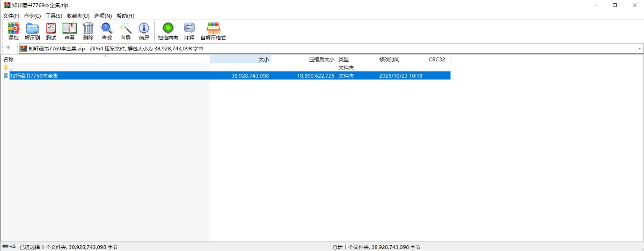Go up one level using arrow button
The width and height of the screenshot is (644, 251).
click(x=8, y=48)
